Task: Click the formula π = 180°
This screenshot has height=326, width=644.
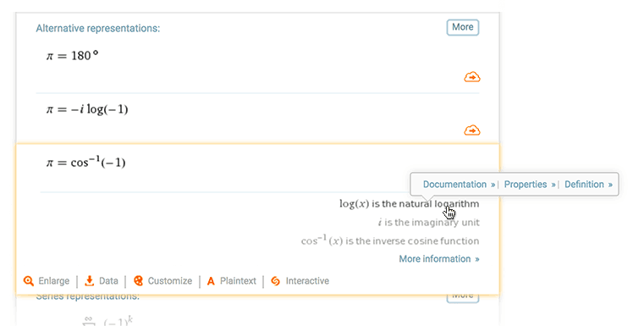Action: (72, 55)
